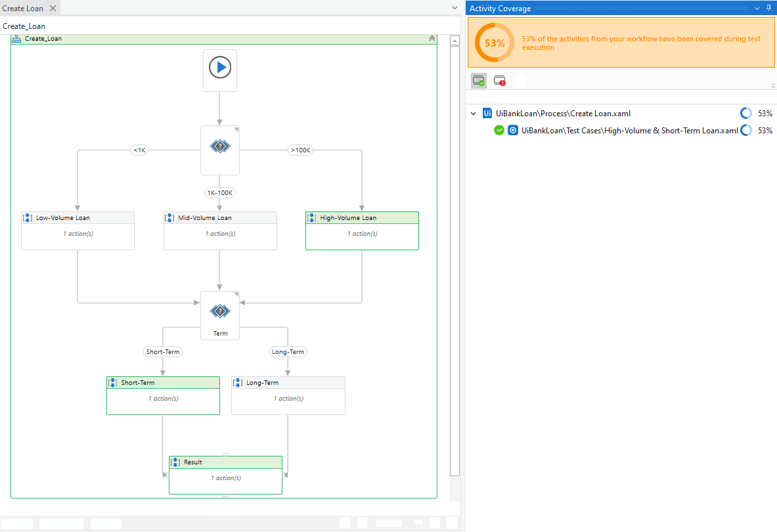Click the Activity Coverage panel title
777x532 pixels.
[500, 9]
